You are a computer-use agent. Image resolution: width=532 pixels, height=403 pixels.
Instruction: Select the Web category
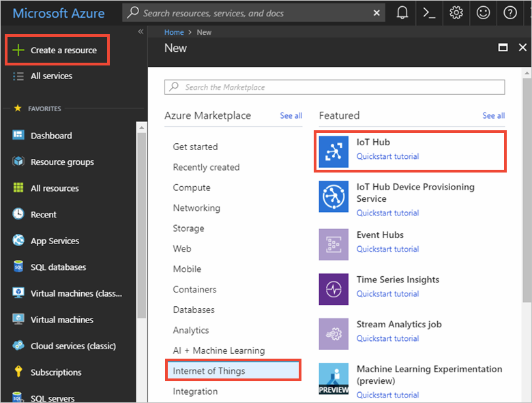tap(182, 249)
